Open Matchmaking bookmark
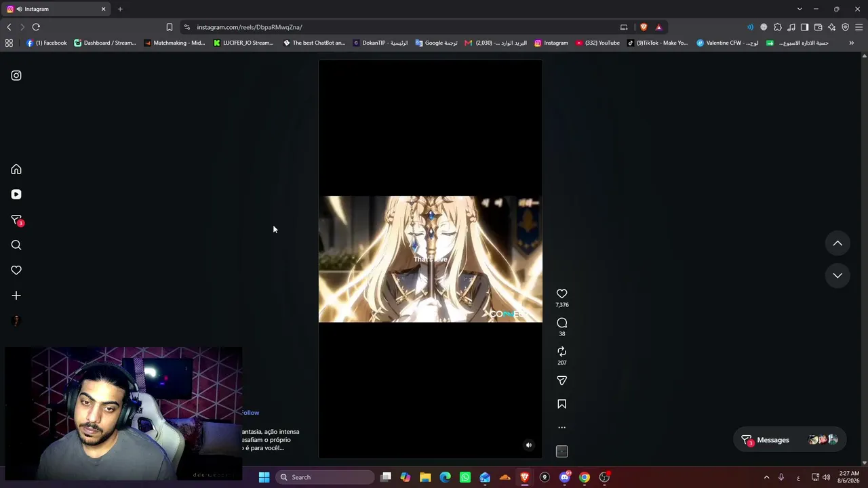The height and width of the screenshot is (488, 868). (x=174, y=43)
